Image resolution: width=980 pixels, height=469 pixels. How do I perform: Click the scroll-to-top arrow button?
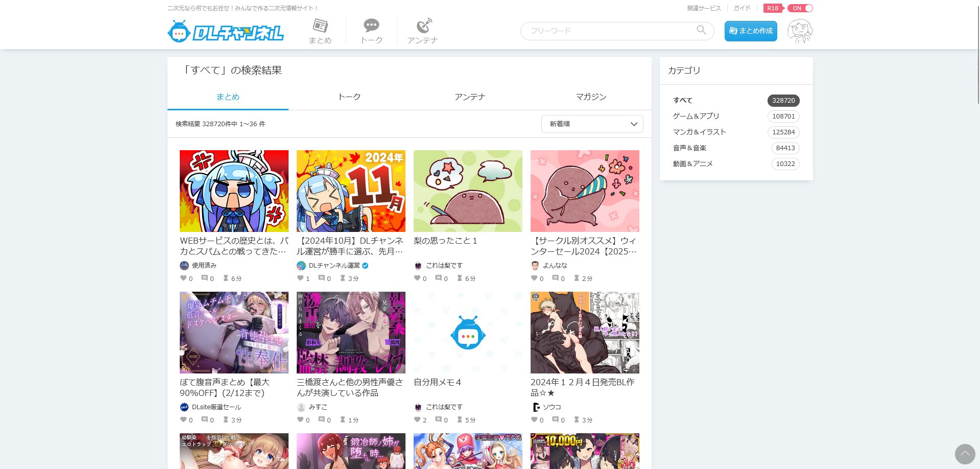point(965,454)
